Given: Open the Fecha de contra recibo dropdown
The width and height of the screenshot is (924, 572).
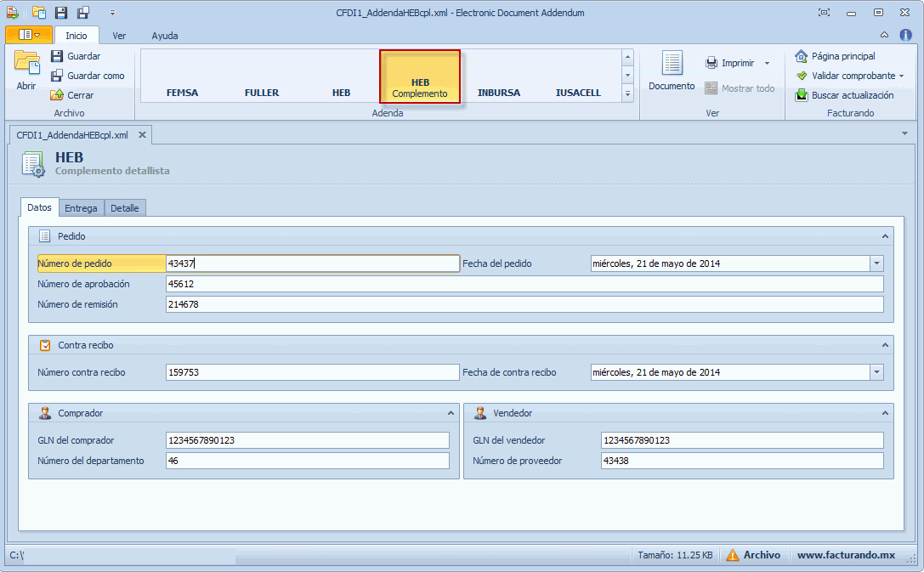Looking at the screenshot, I should 877,372.
